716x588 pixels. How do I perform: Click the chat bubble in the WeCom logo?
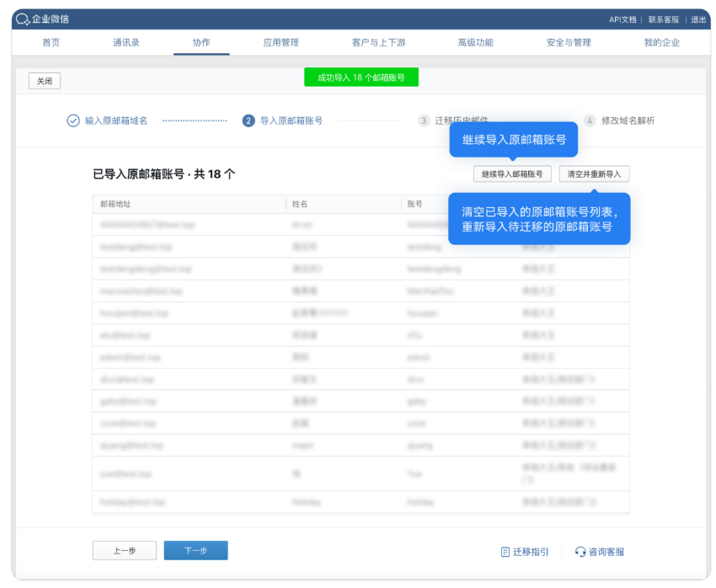(x=22, y=19)
